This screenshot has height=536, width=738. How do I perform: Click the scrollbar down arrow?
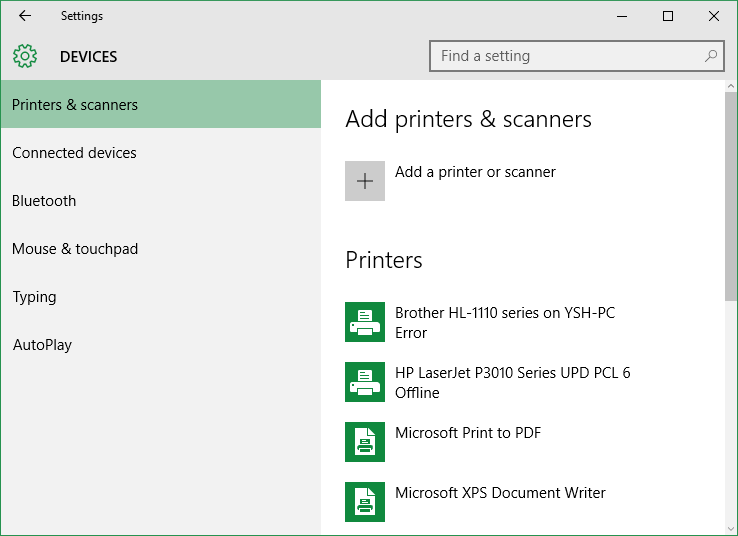click(x=730, y=529)
